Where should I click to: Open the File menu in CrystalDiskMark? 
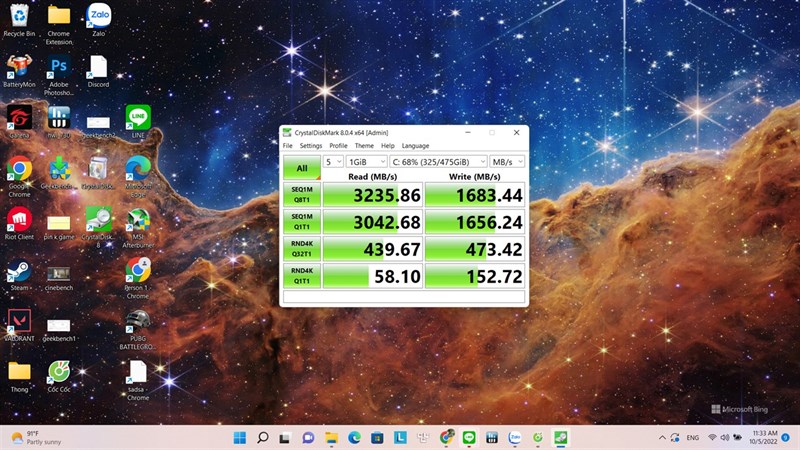click(288, 145)
